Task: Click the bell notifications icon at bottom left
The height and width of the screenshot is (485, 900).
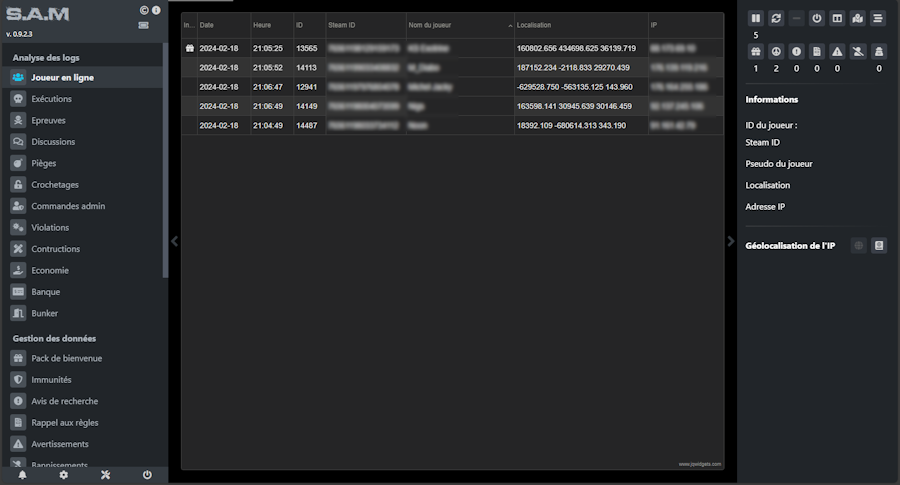Action: coord(22,475)
